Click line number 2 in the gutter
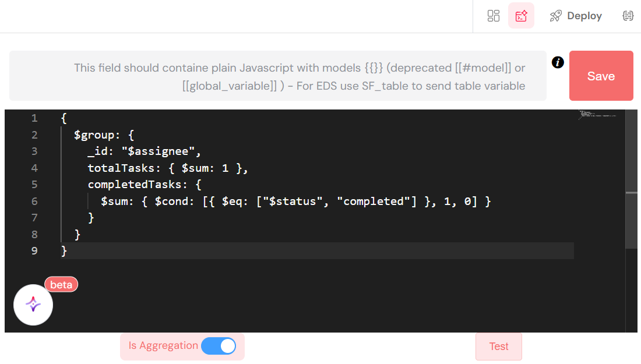Screen dimensions: 641x364 point(34,135)
